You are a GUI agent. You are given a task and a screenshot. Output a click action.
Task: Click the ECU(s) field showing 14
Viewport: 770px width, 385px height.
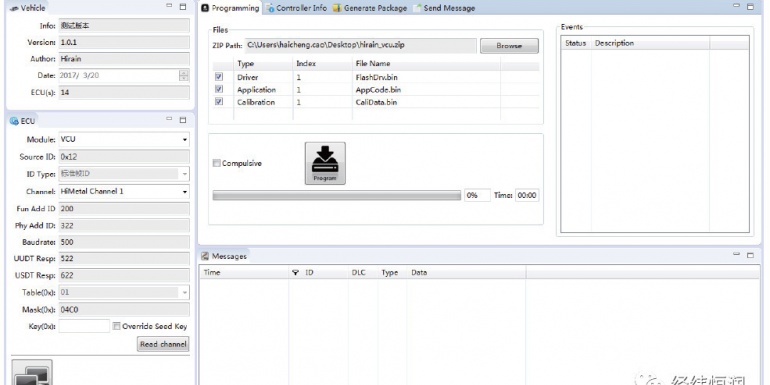(124, 92)
